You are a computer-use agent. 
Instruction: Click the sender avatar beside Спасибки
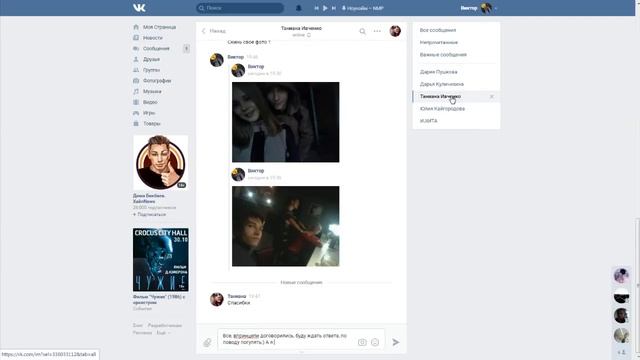coord(216,299)
